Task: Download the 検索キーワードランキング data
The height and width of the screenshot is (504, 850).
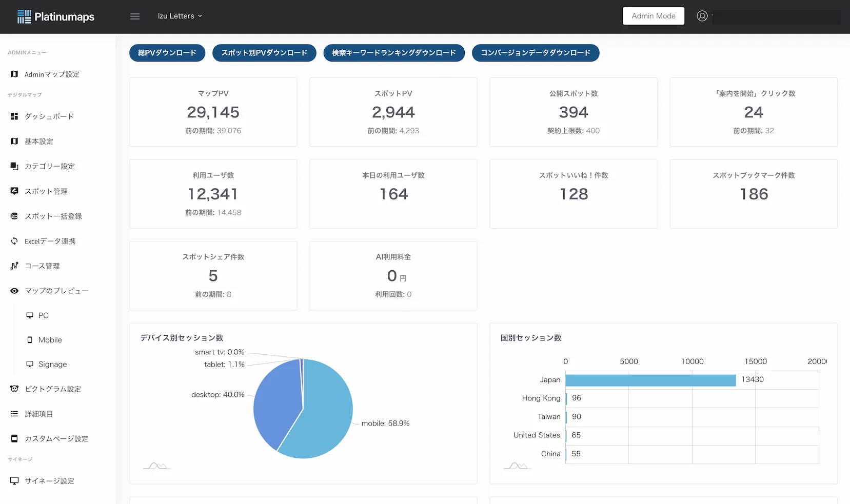Action: (393, 53)
